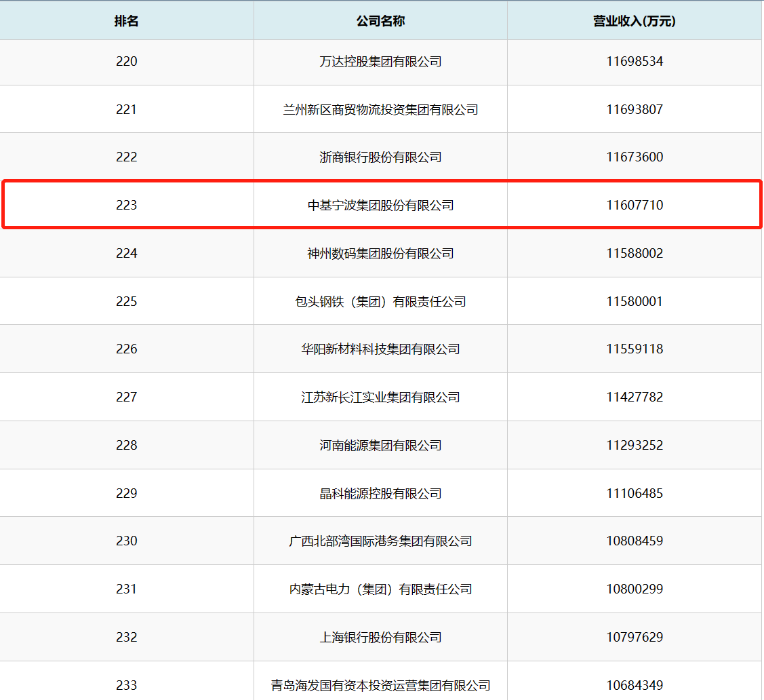Select 内蒙古电力（集团）有限责任公司 name

coord(380,589)
